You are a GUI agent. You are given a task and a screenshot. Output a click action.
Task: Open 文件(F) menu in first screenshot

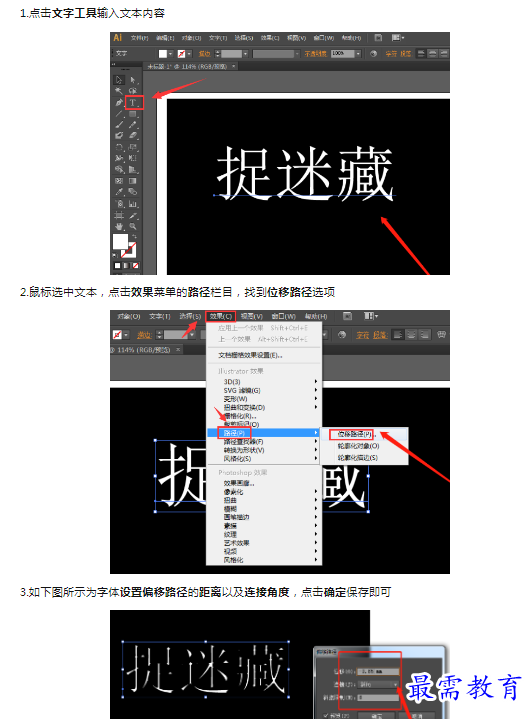point(139,38)
